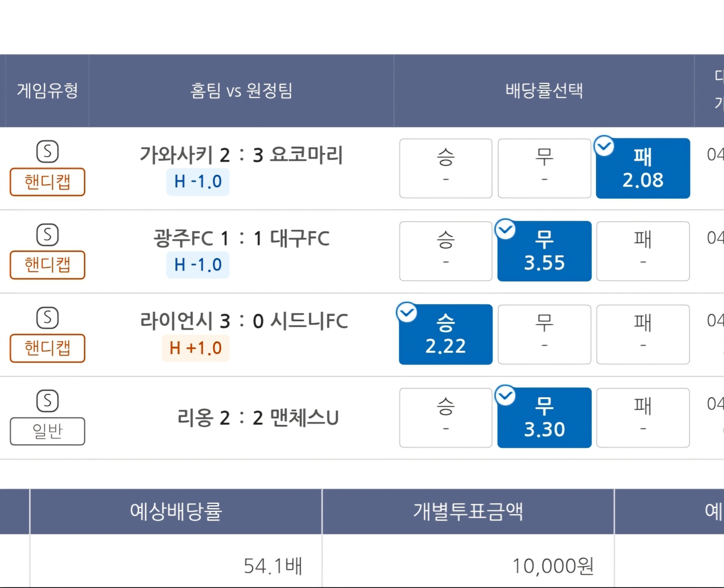
Task: Click the H +1.0 handicap badge
Action: pyautogui.click(x=195, y=348)
